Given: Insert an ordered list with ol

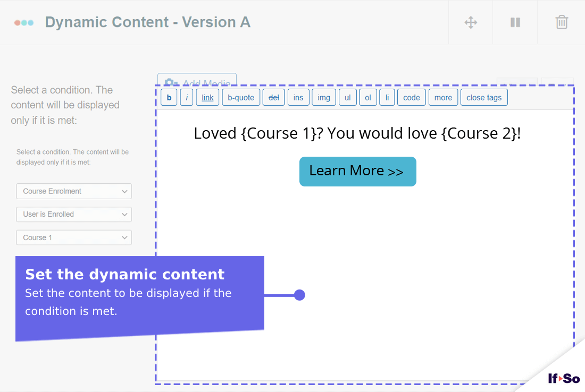Looking at the screenshot, I should [x=368, y=97].
